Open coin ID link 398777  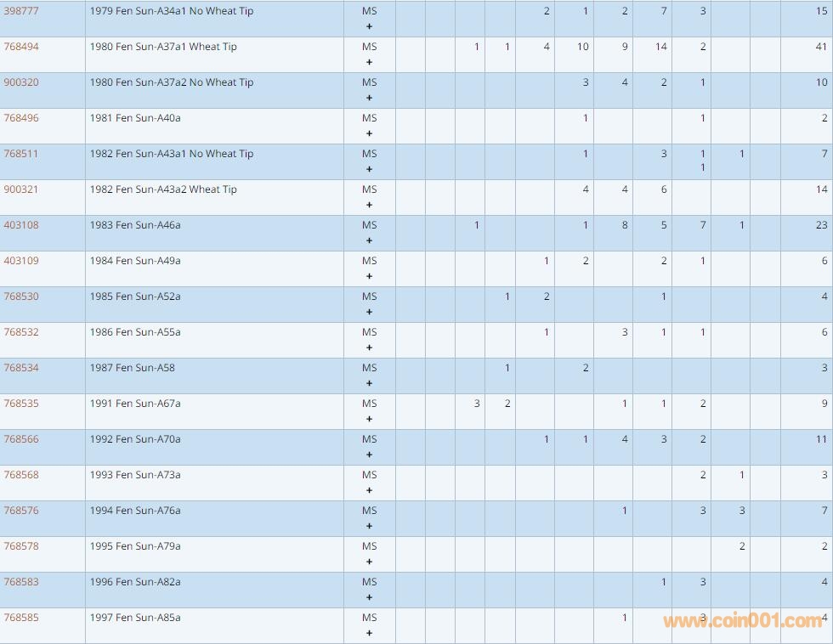point(21,11)
